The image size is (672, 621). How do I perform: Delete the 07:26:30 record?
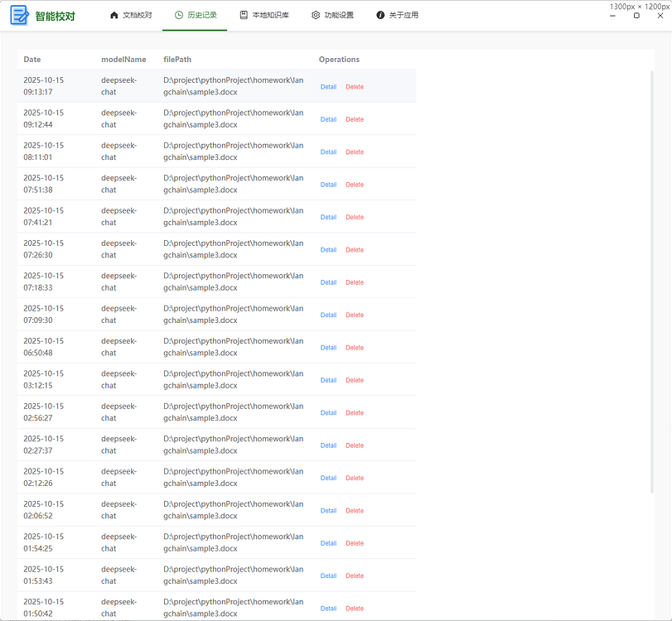pos(355,250)
